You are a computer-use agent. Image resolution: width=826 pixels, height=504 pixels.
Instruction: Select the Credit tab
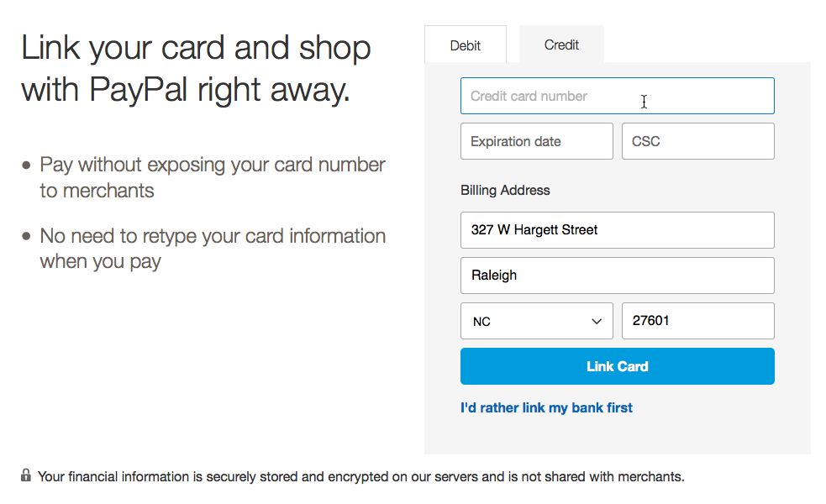coord(561,45)
